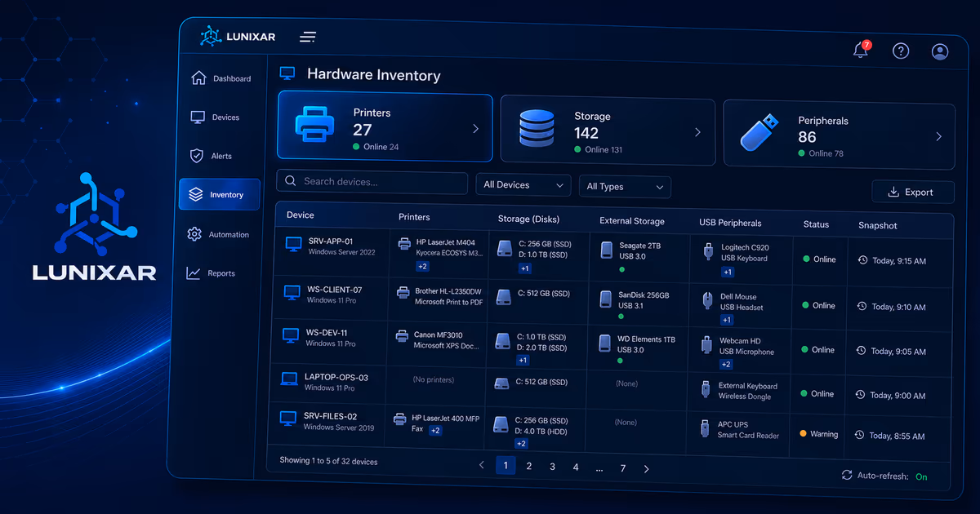This screenshot has height=514, width=980.
Task: Expand +1 more peripherals for Logitech C920 row
Action: [x=728, y=273]
